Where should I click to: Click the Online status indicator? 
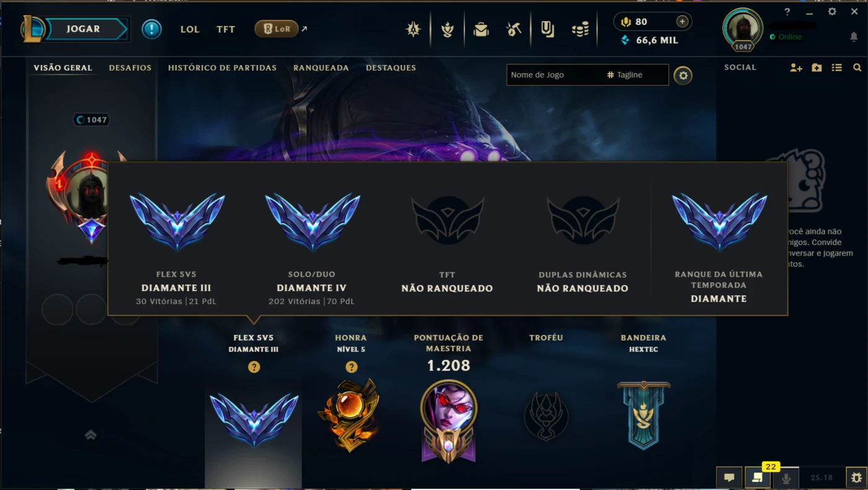pyautogui.click(x=786, y=37)
